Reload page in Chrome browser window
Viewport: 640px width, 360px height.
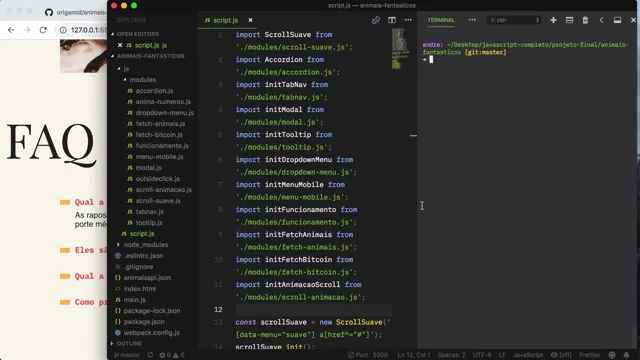click(x=43, y=30)
